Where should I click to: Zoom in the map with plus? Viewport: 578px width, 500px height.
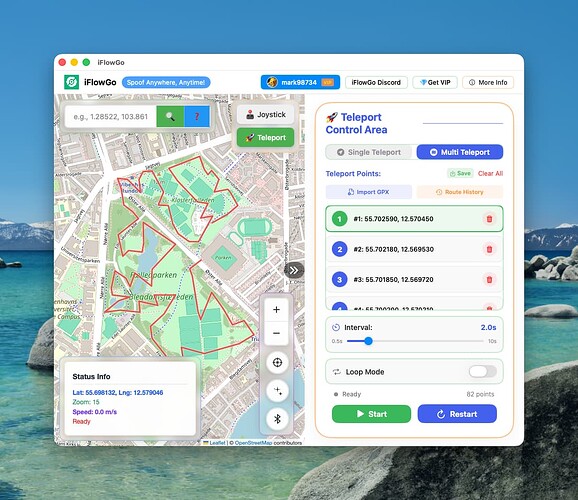pyautogui.click(x=276, y=309)
